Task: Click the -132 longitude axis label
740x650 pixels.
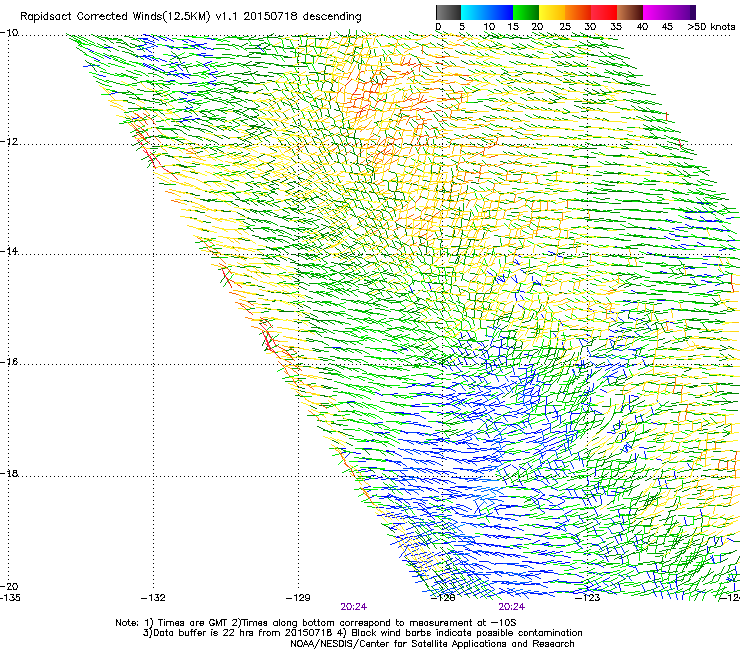Action: click(153, 598)
